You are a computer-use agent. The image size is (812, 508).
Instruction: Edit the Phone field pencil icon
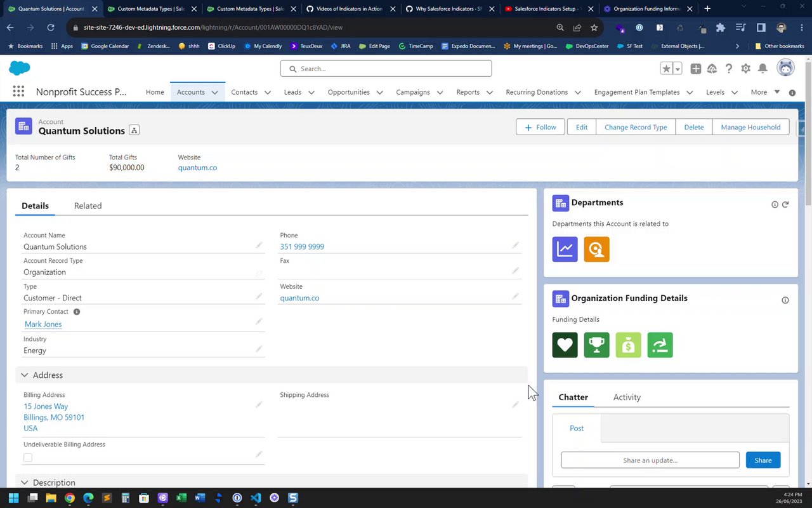point(515,245)
